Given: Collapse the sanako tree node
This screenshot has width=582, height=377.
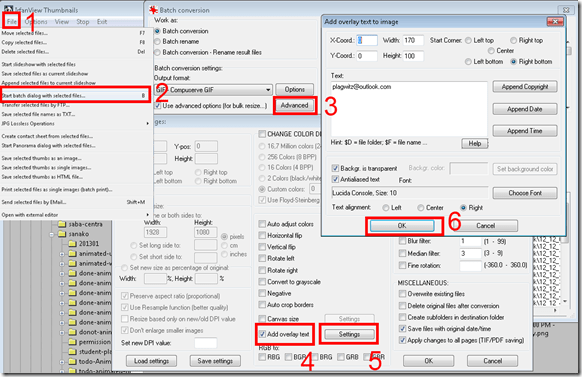Looking at the screenshot, I should (x=52, y=235).
